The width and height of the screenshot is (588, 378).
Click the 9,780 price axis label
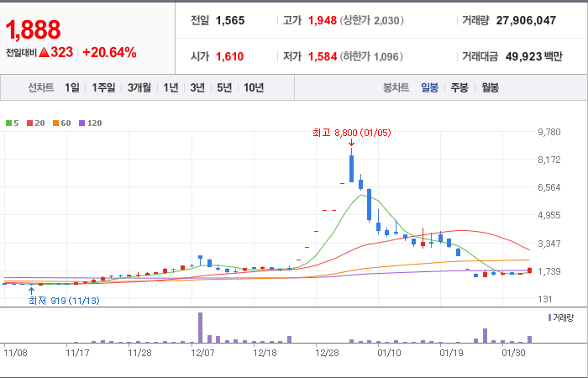(549, 132)
